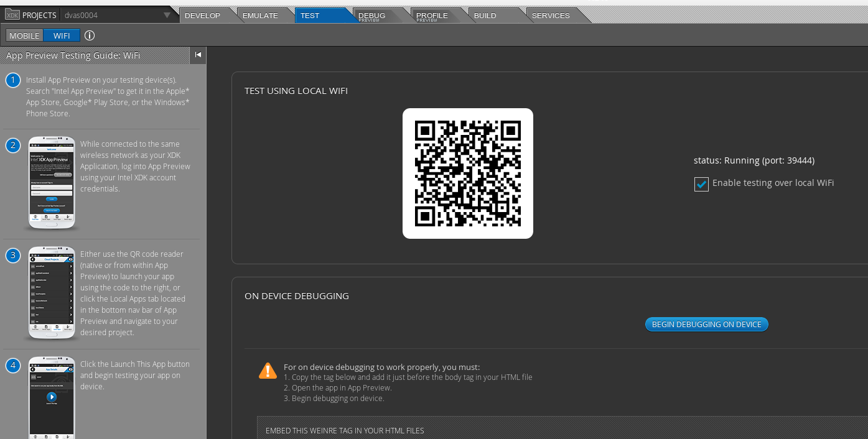Viewport: 868px width, 439px height.
Task: Open the DEBUG preview tab
Action: point(372,16)
